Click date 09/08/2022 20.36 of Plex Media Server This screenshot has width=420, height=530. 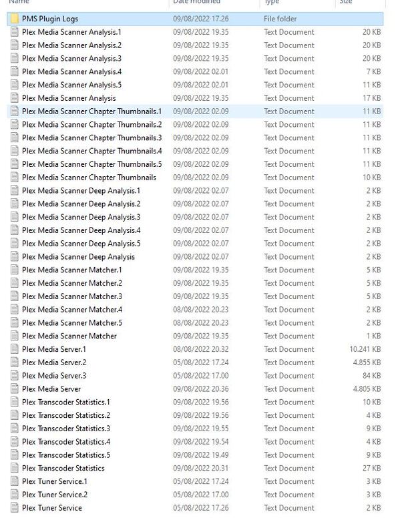coord(201,388)
